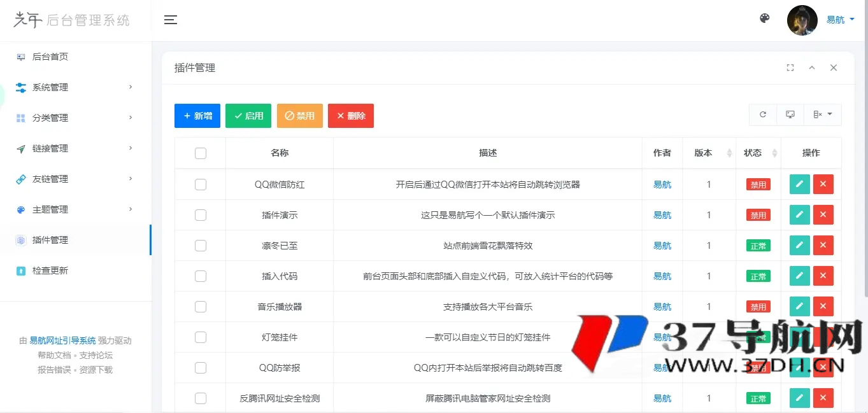Select the 后台首页 home icon in sidebar
The image size is (868, 413).
point(20,56)
